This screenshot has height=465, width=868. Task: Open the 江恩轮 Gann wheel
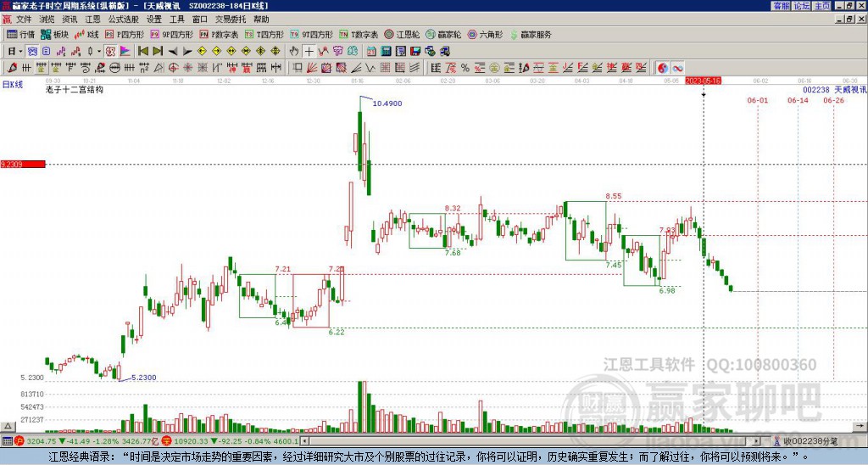(x=403, y=34)
